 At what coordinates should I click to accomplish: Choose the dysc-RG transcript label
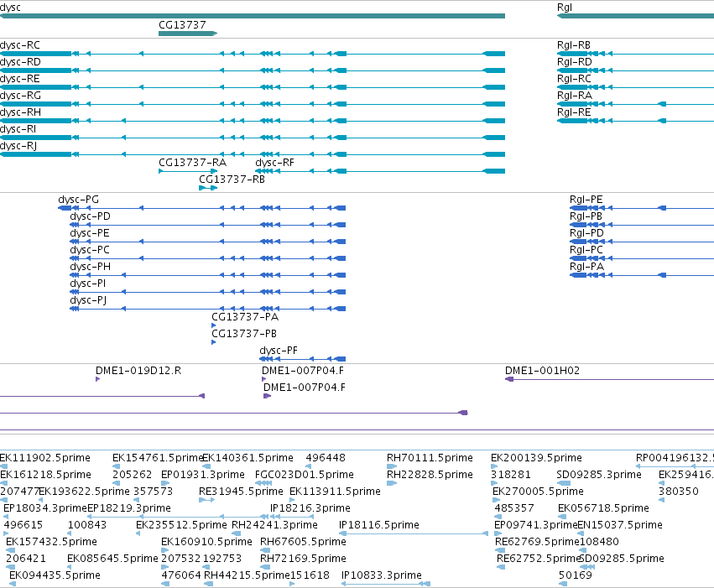[x=20, y=96]
